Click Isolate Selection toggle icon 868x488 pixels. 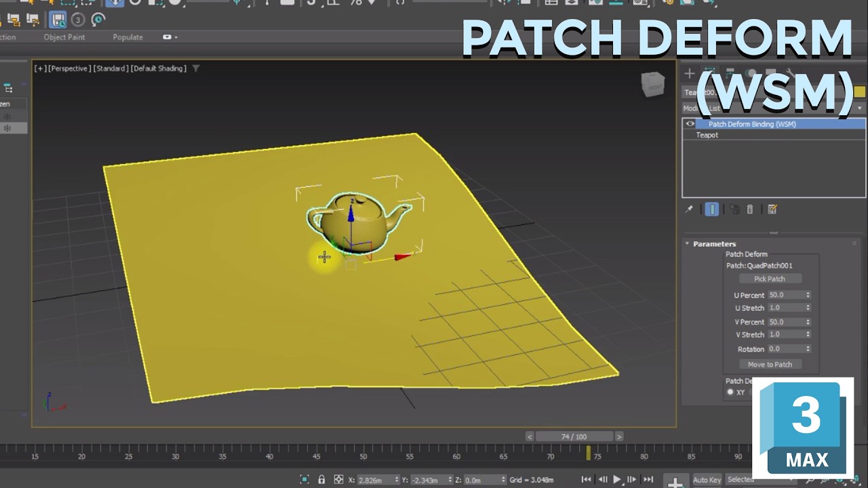click(304, 479)
